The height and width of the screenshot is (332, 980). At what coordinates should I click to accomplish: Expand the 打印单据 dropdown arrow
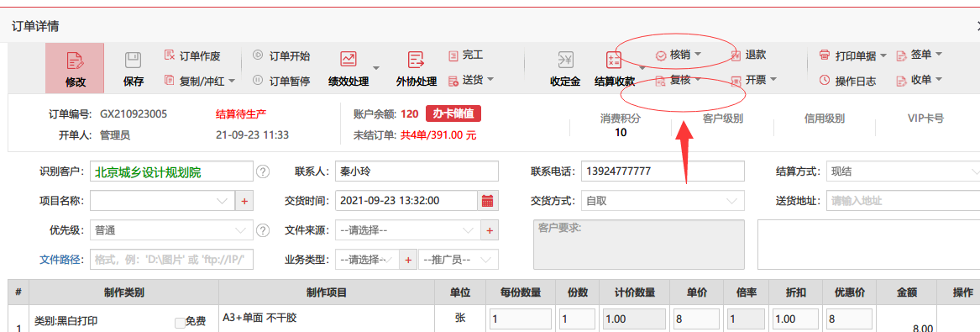point(883,55)
